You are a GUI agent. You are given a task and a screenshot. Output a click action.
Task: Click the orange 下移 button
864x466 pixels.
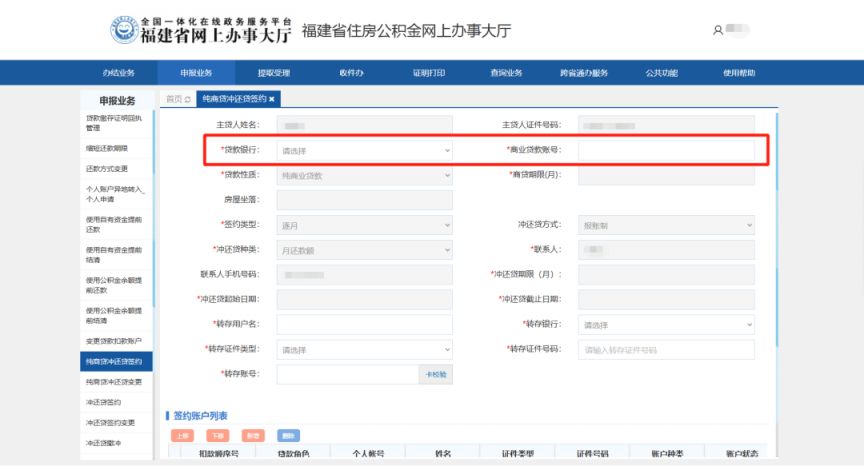(218, 436)
